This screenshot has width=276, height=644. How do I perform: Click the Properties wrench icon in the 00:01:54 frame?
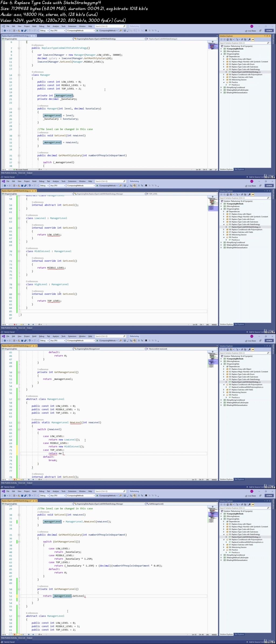pyautogui.click(x=249, y=40)
